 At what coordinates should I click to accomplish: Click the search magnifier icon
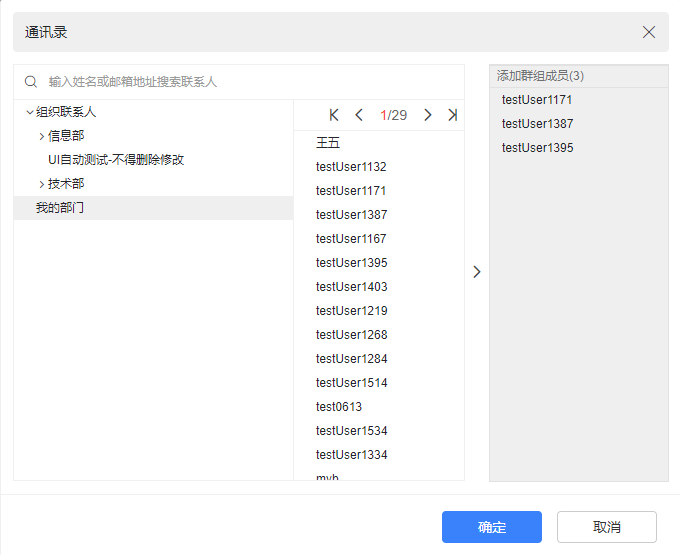pyautogui.click(x=31, y=82)
